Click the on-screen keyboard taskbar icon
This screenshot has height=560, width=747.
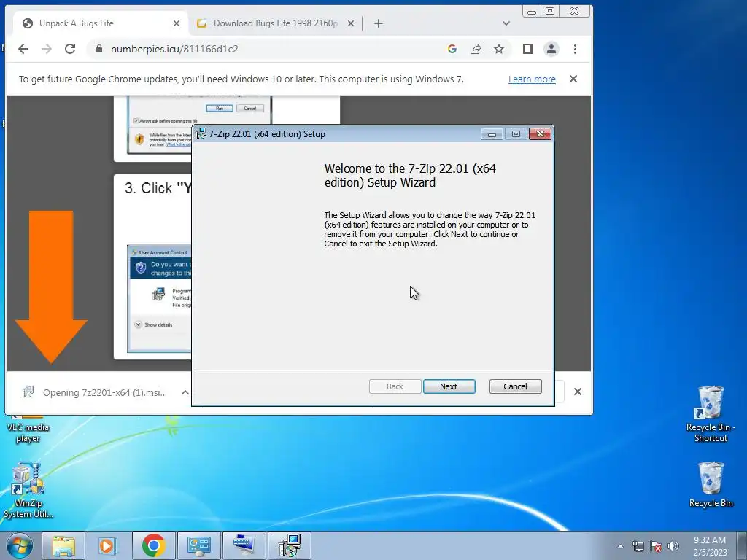point(244,545)
